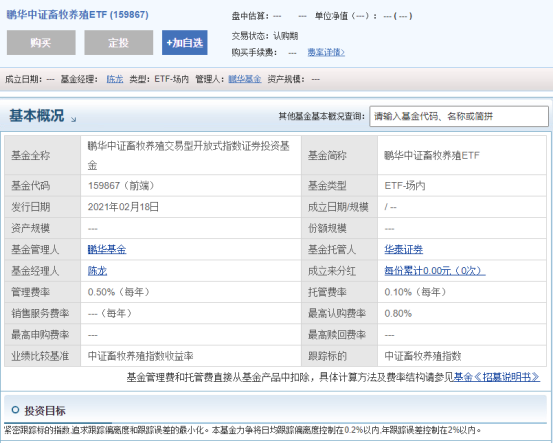Screen dimensions: 554x444
Task: Open 每份累计0.00元（0次） dividend link
Action: (435, 271)
